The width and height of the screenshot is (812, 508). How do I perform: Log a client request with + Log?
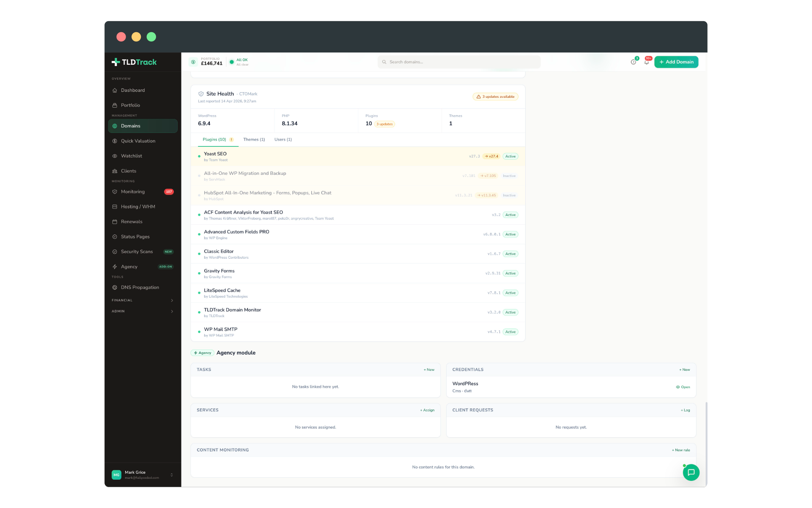coord(686,410)
